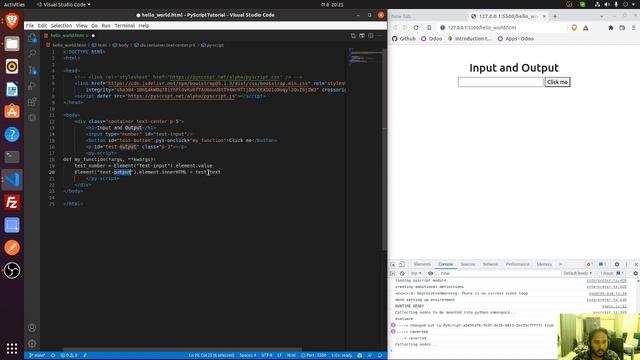640x360 pixels.
Task: Open the browser tab search dropdown arrow
Action: pyautogui.click(x=601, y=16)
